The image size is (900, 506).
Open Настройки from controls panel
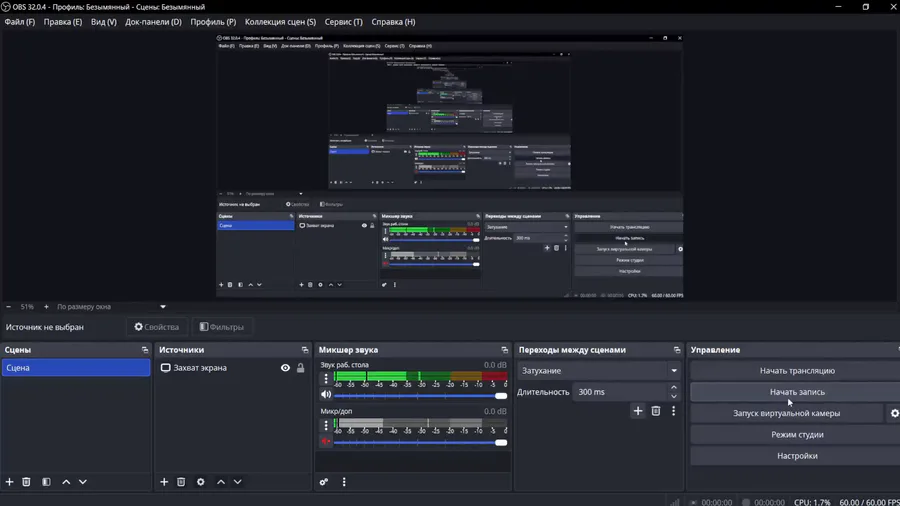coord(797,456)
